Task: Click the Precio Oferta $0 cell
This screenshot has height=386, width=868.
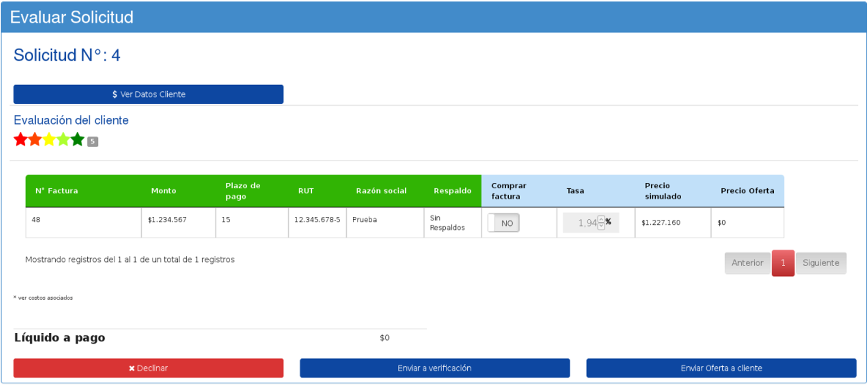Action: 748,223
